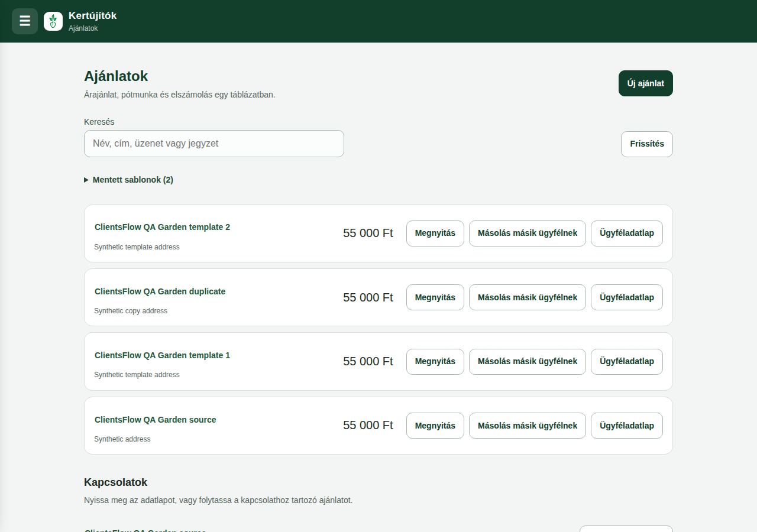
Task: Click Synthetic template address under Garden template 2
Action: tap(137, 247)
